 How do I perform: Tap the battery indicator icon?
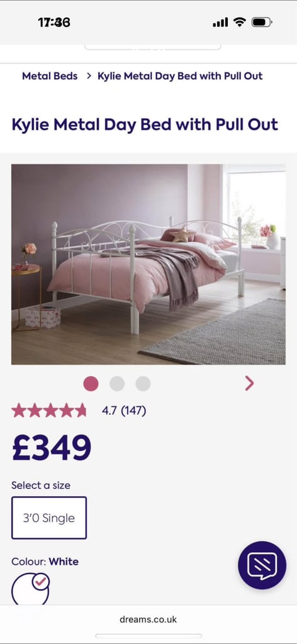(262, 22)
